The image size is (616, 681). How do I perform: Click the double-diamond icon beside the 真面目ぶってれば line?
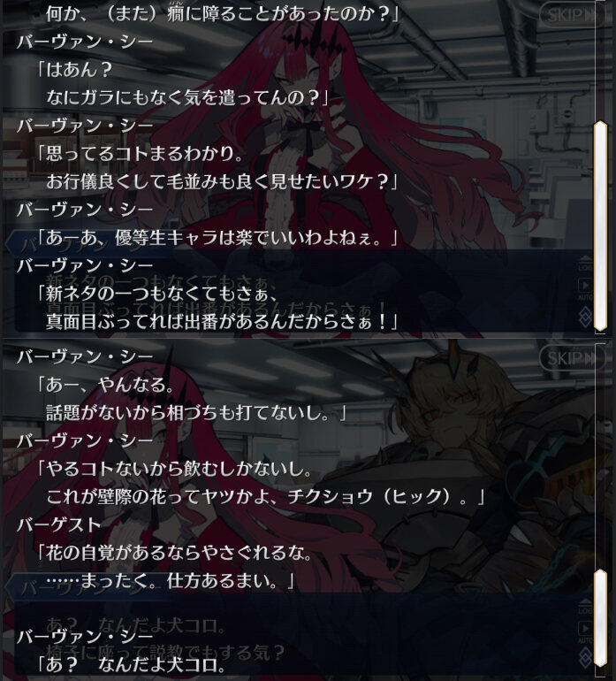click(586, 317)
